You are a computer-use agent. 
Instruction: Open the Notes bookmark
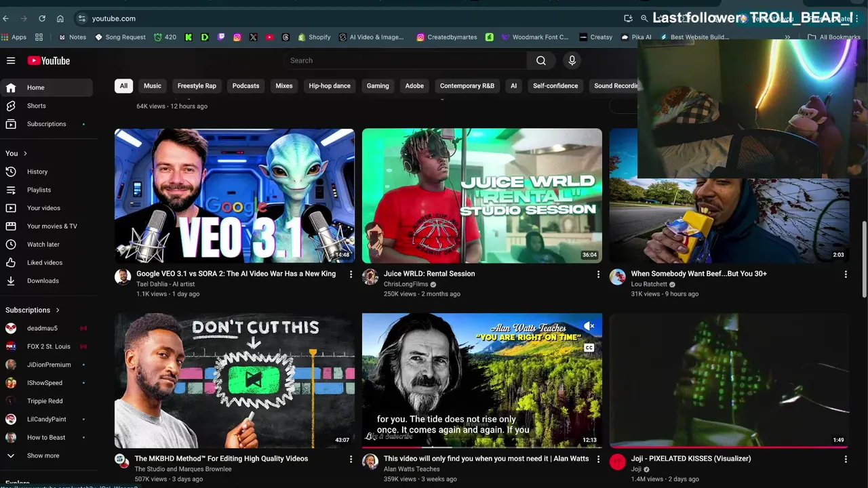pos(73,37)
